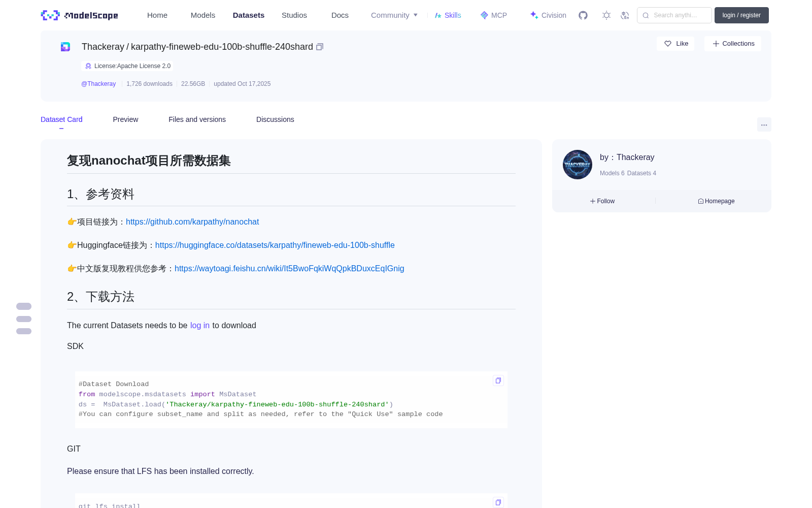The image size is (812, 508).
Task: Click 'Please ensure that LFS' text
Action: (x=160, y=471)
